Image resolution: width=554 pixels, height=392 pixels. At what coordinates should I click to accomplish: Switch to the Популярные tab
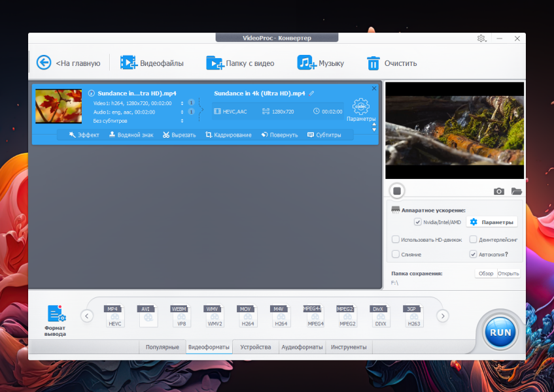tap(162, 347)
